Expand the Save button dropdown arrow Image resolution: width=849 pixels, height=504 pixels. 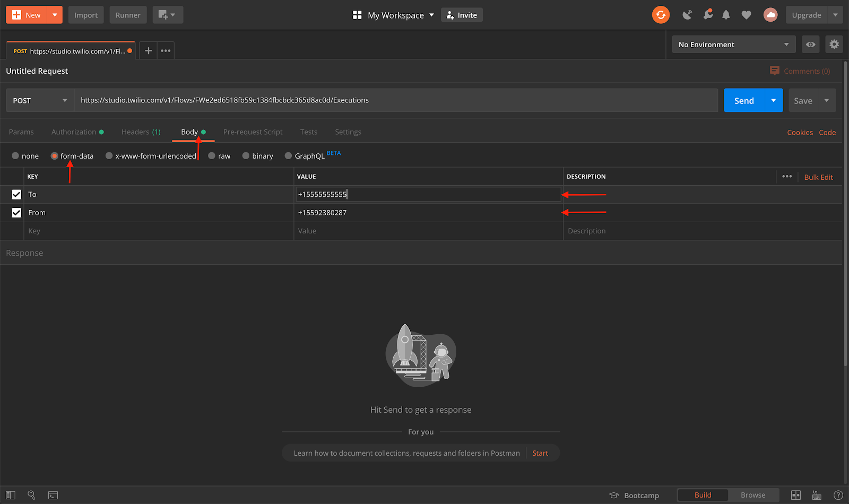point(827,100)
